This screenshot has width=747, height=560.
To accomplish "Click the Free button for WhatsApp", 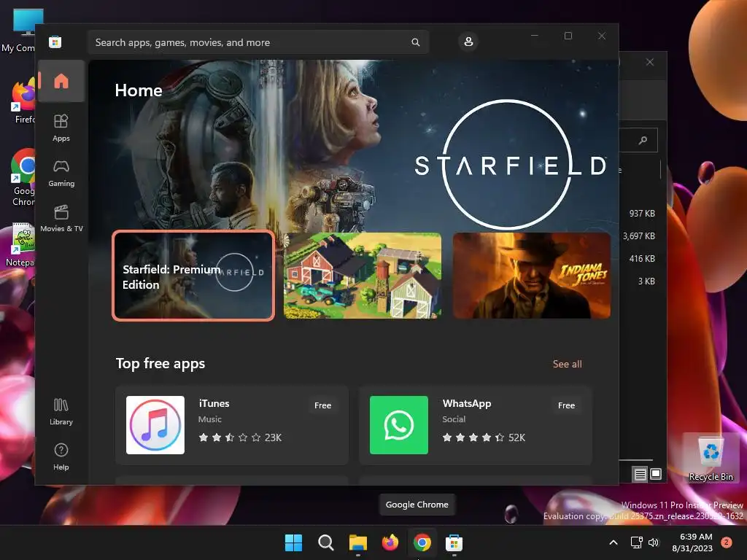I will coord(566,405).
